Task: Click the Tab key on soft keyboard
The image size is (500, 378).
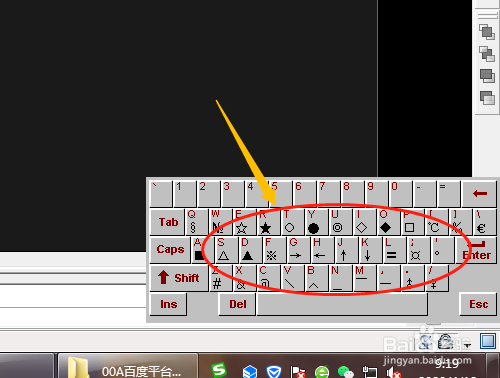Action: tap(167, 222)
